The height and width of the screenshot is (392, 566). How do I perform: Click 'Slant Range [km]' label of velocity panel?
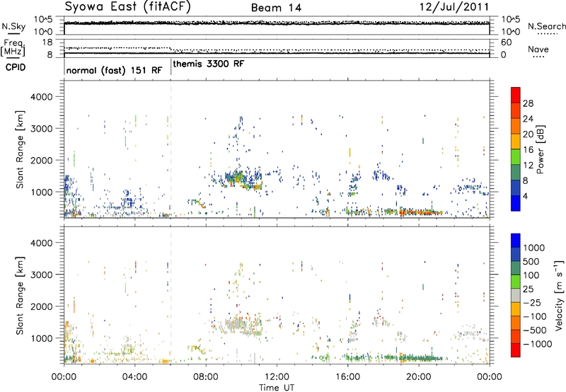[x=20, y=296]
